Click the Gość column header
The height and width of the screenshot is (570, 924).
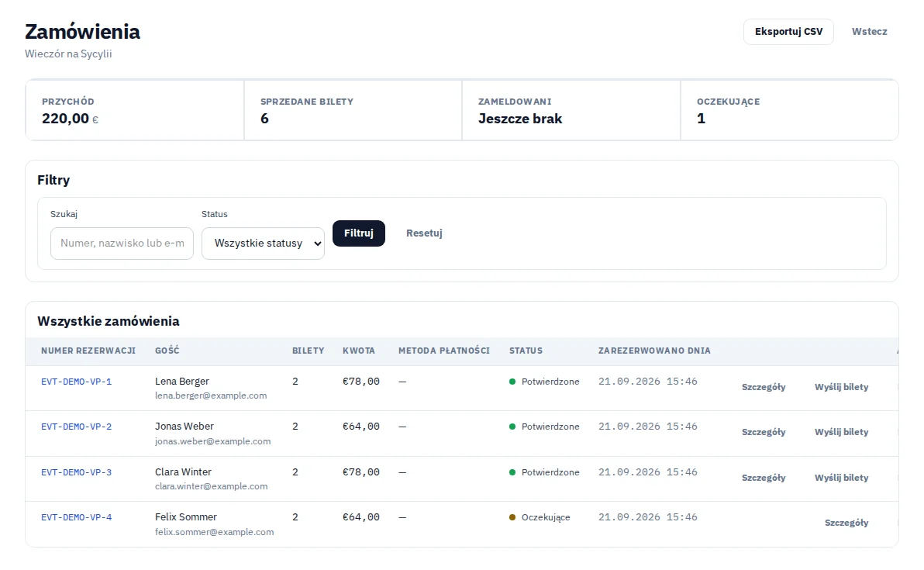[167, 351]
